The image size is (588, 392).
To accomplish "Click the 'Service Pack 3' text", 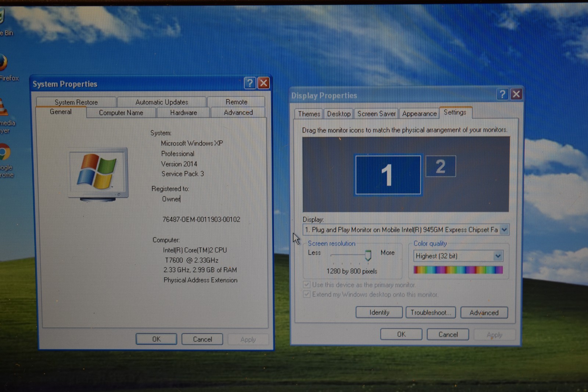I will 183,174.
